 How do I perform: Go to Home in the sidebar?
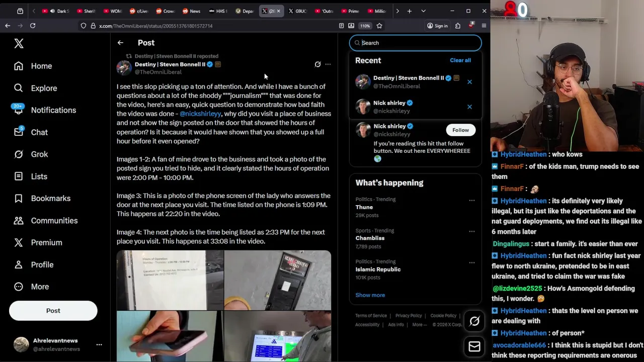(x=33, y=66)
